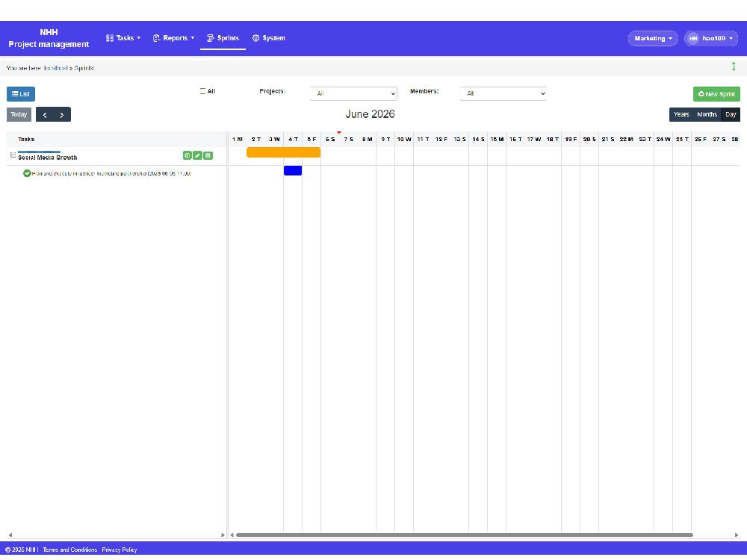The height and width of the screenshot is (560, 747).
Task: Click the green vertical arrows expand icon
Action: [x=734, y=66]
